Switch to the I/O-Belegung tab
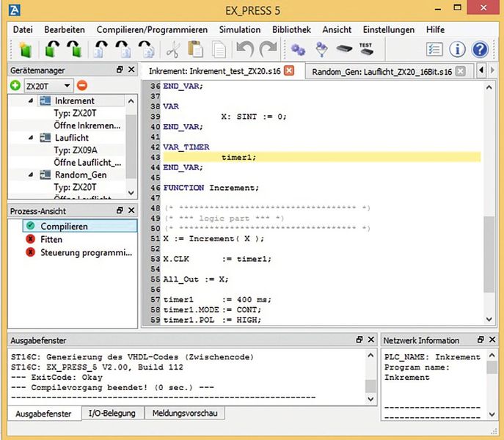Screen dimensions: 504x440 pos(112,413)
